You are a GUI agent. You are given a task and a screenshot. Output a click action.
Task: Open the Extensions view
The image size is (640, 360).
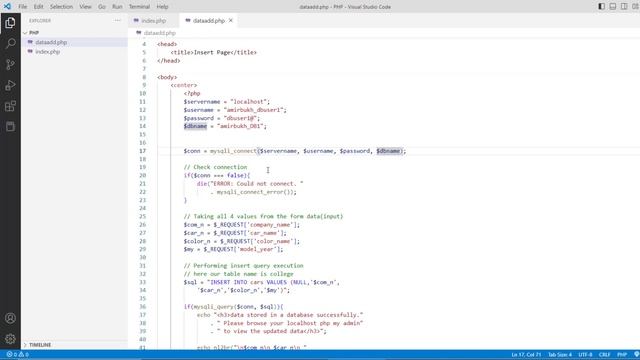click(10, 106)
